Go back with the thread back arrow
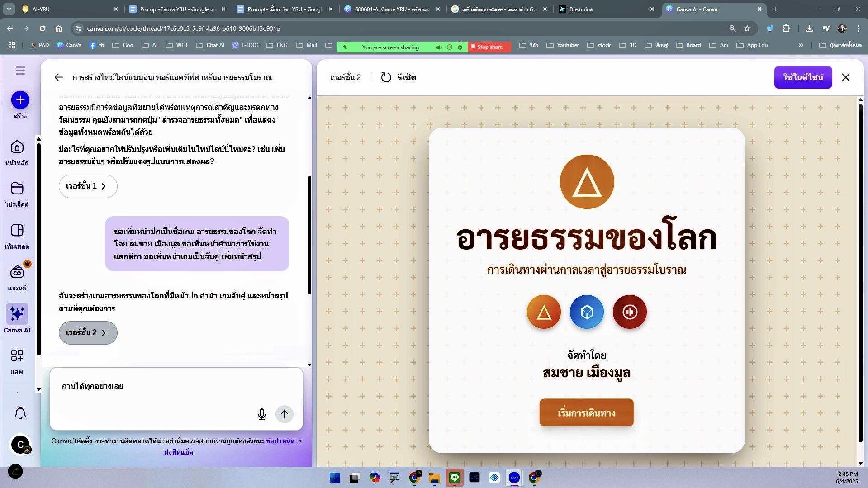The image size is (868, 488). tap(58, 77)
